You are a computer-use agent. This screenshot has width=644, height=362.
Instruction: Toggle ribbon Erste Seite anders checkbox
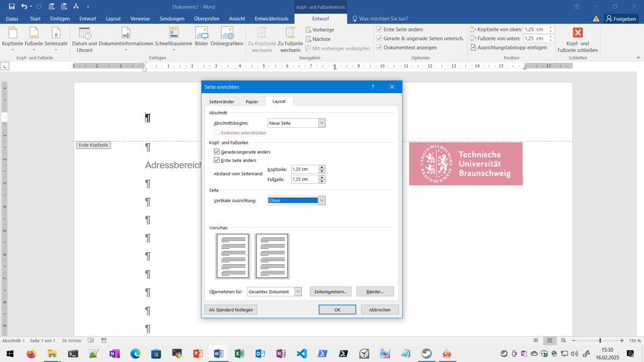coord(379,29)
